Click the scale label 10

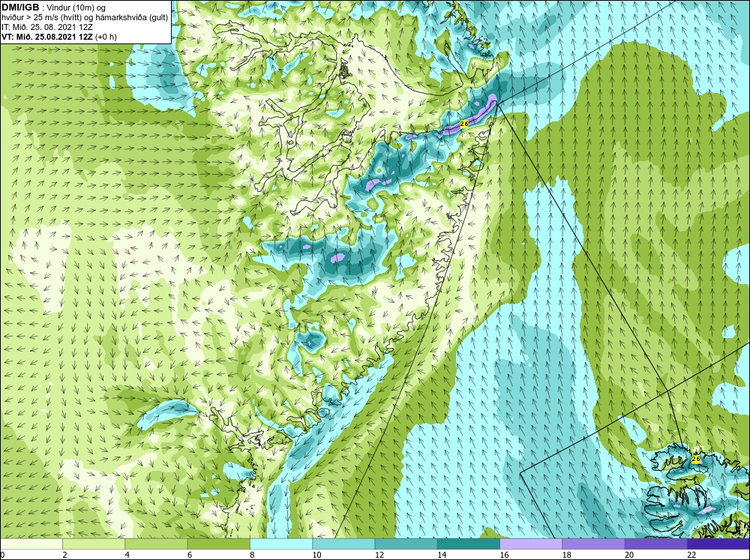[x=316, y=555]
